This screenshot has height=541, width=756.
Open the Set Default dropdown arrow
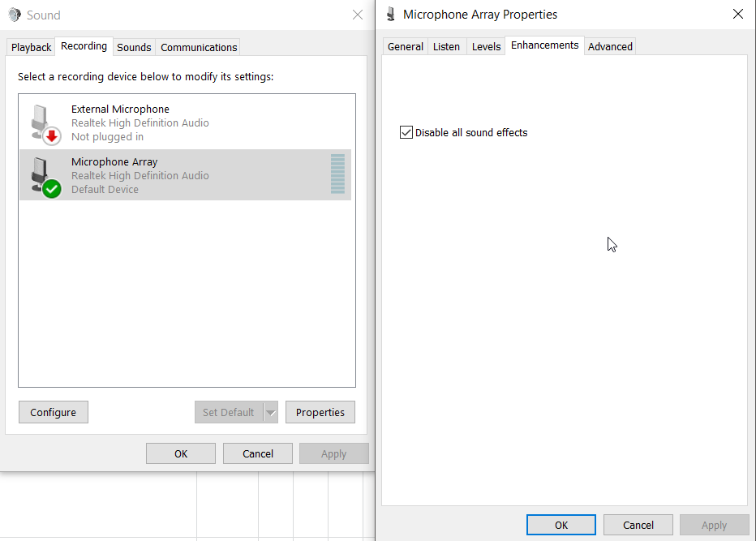[x=271, y=412]
